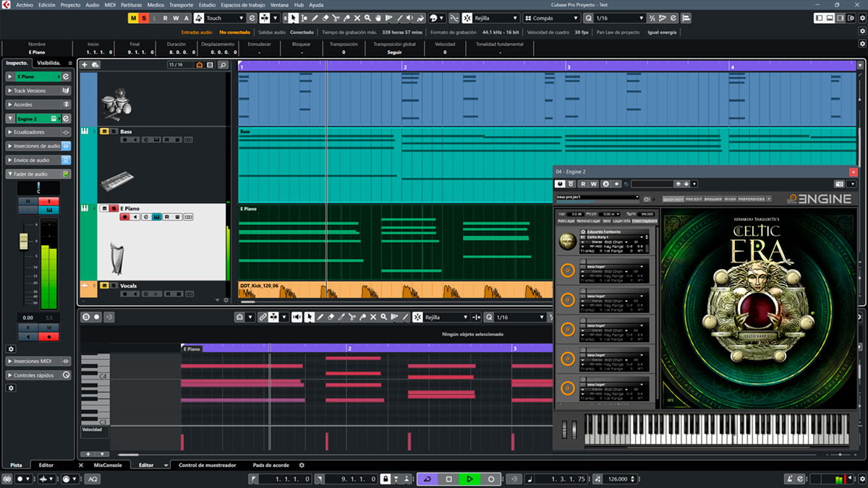This screenshot has height=488, width=868.
Task: Toggle global Solo S button in toolbar
Action: [x=145, y=17]
